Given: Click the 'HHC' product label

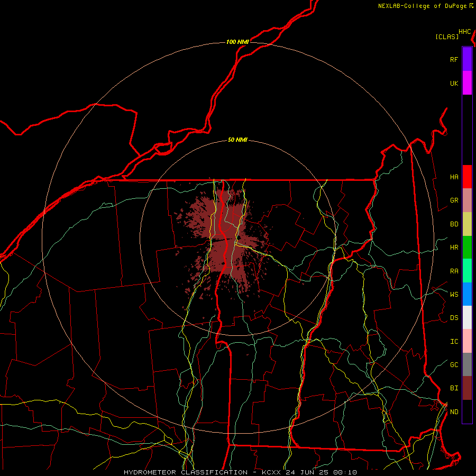Looking at the screenshot, I should click(464, 32).
